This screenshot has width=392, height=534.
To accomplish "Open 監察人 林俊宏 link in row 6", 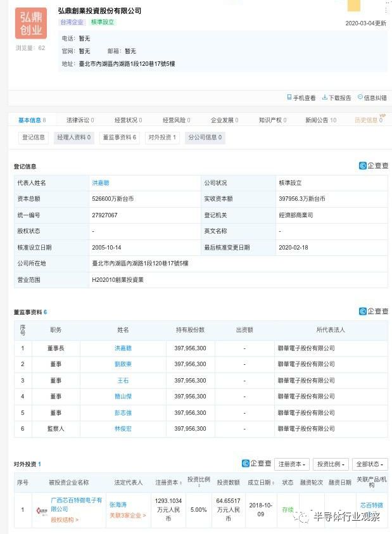I will [x=123, y=429].
